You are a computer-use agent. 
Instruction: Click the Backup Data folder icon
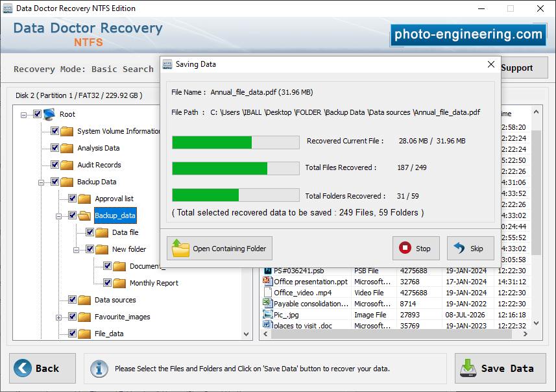click(67, 182)
